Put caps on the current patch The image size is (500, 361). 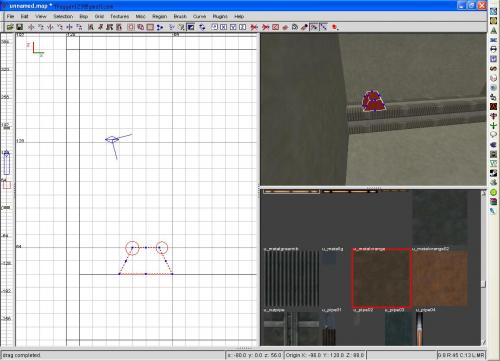304,27
